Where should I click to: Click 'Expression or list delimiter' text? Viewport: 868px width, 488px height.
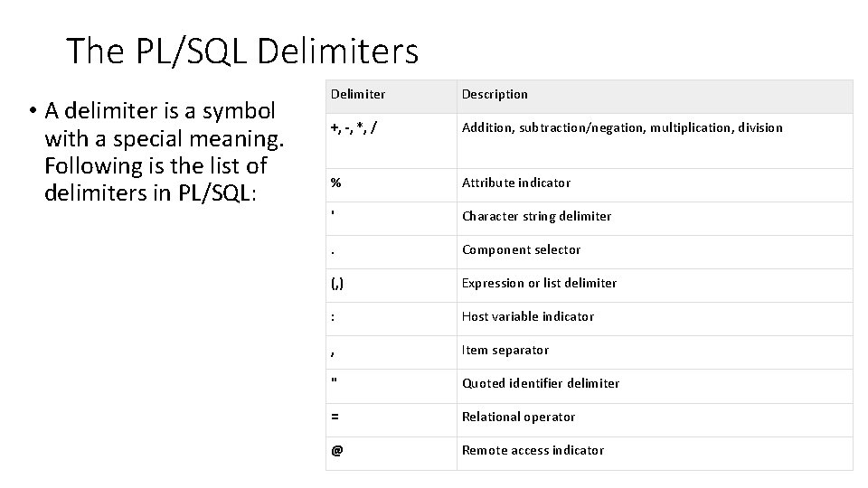point(539,283)
